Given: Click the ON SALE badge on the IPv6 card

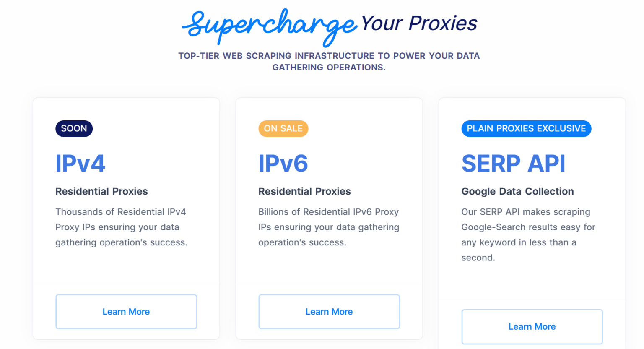Looking at the screenshot, I should (283, 128).
